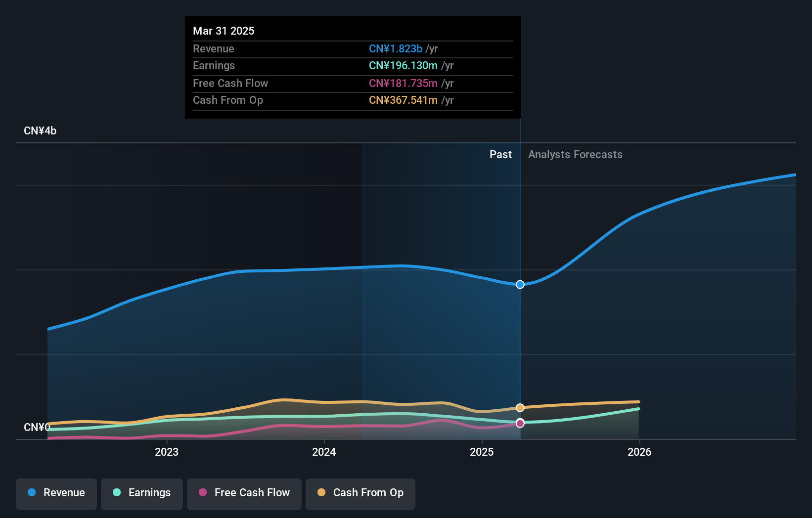Click the Past section label
The image size is (812, 518).
click(500, 155)
